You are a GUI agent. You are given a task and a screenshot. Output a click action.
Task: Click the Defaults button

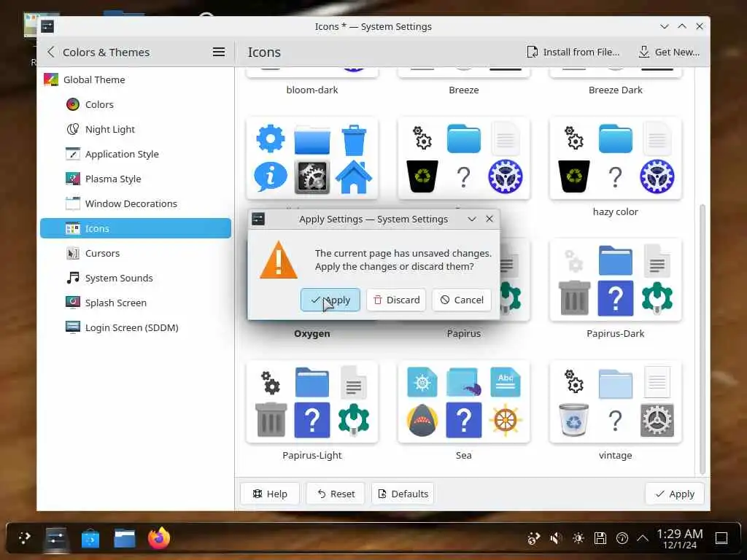point(403,494)
